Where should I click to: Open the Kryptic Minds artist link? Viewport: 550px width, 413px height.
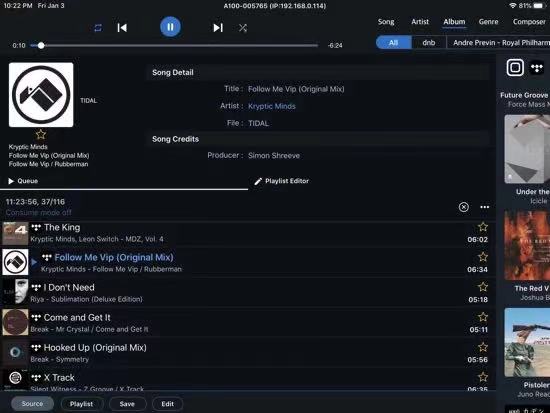(x=271, y=106)
